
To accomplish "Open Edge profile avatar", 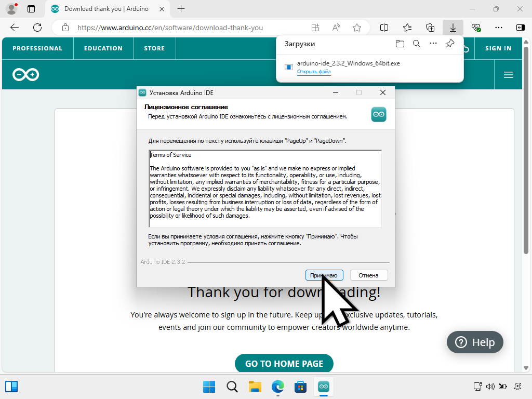I will (x=11, y=9).
